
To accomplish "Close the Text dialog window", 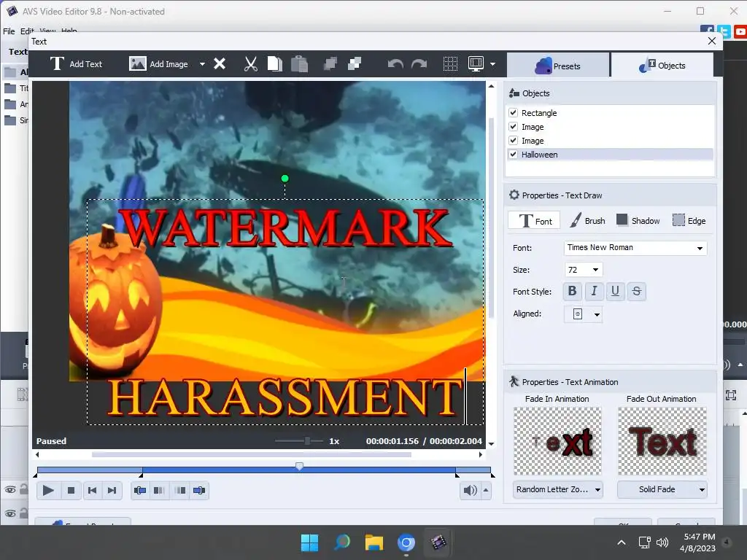I will click(x=712, y=41).
